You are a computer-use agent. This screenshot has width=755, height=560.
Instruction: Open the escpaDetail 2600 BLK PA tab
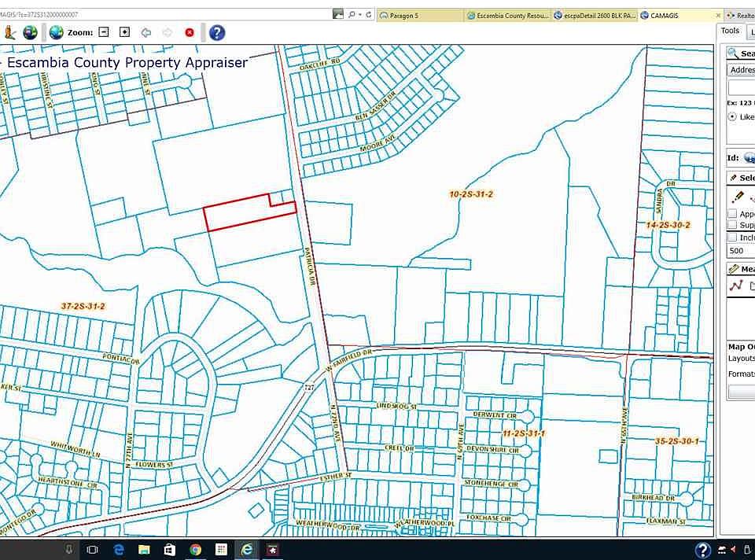coord(595,16)
